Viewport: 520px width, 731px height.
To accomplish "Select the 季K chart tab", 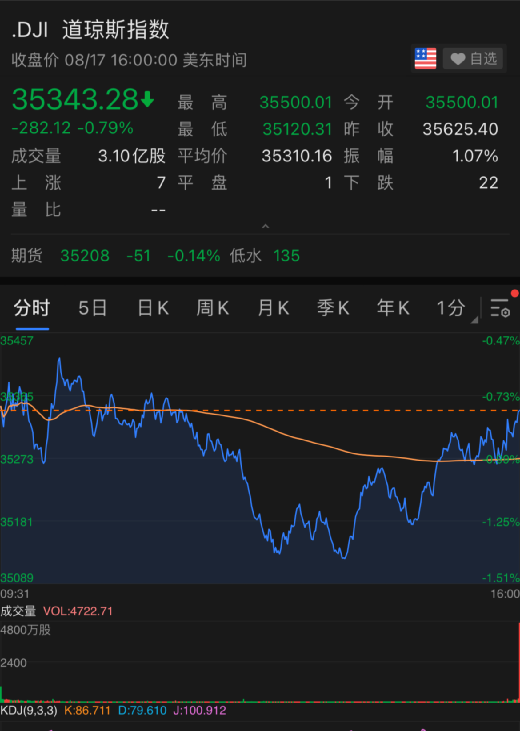I will pyautogui.click(x=333, y=309).
